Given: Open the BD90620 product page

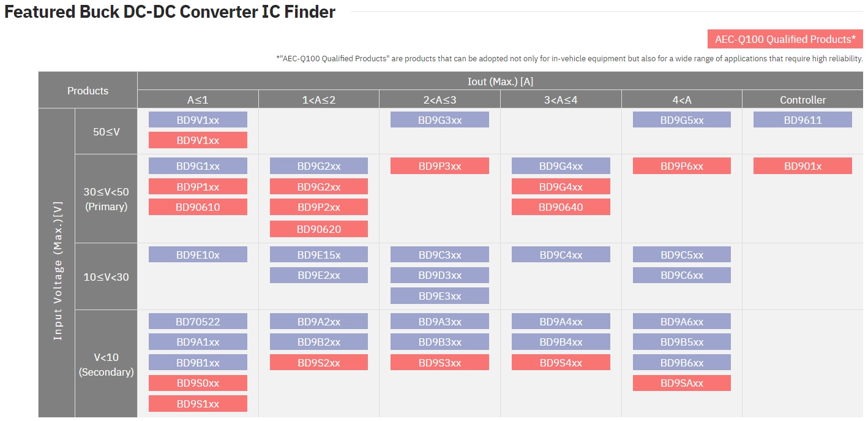Looking at the screenshot, I should [319, 229].
